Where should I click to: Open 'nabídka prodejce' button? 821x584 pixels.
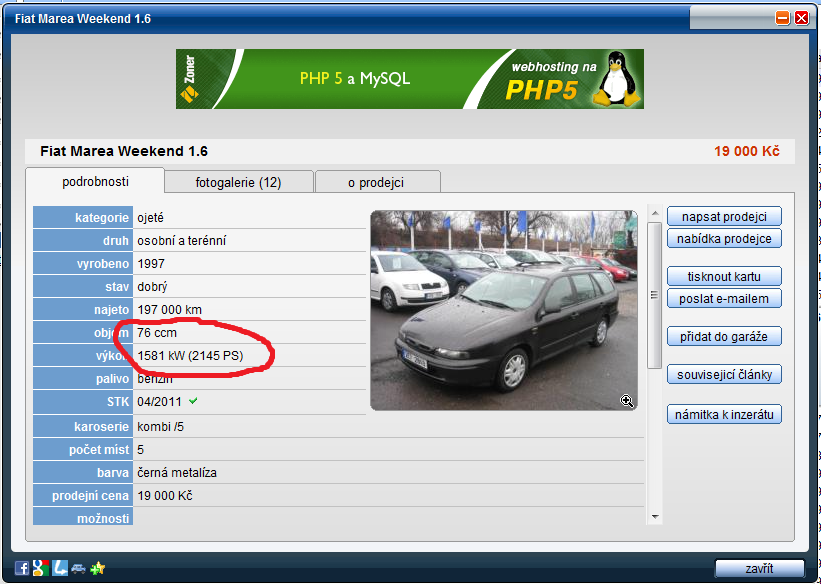pos(724,238)
